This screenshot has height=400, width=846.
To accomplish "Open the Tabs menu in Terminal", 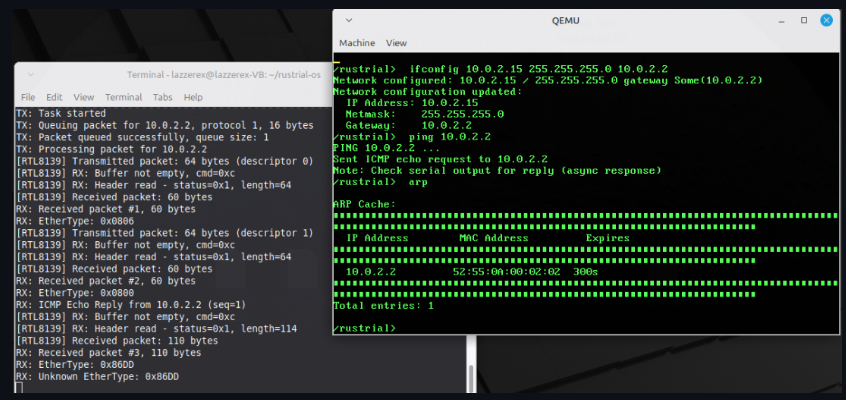I will click(x=162, y=97).
